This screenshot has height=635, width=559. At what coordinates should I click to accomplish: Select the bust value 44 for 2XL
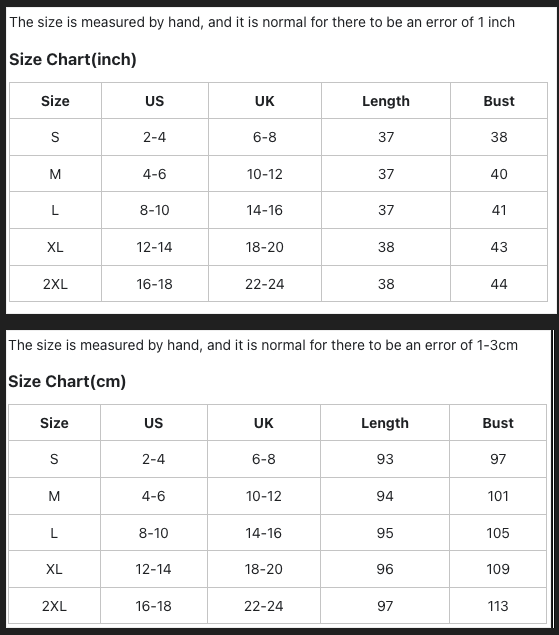coord(499,284)
